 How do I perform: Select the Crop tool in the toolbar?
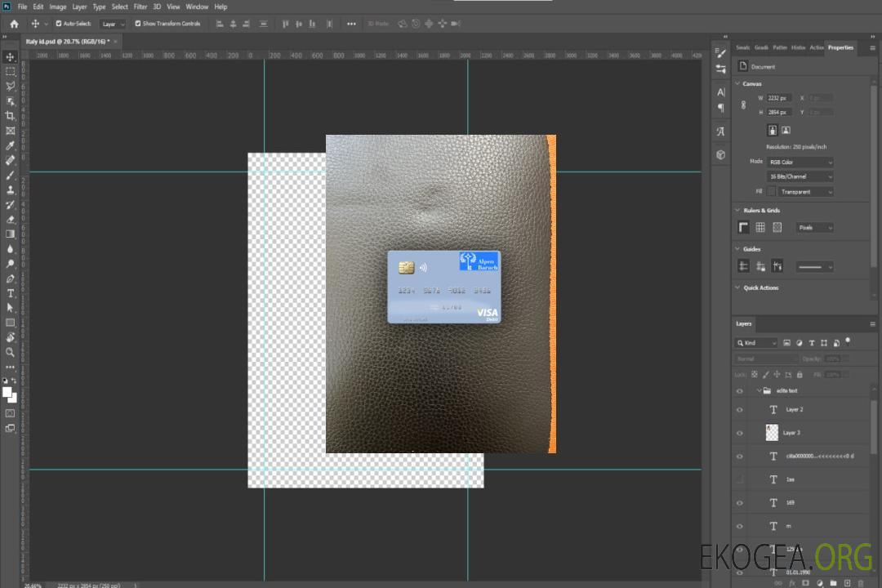click(11, 116)
